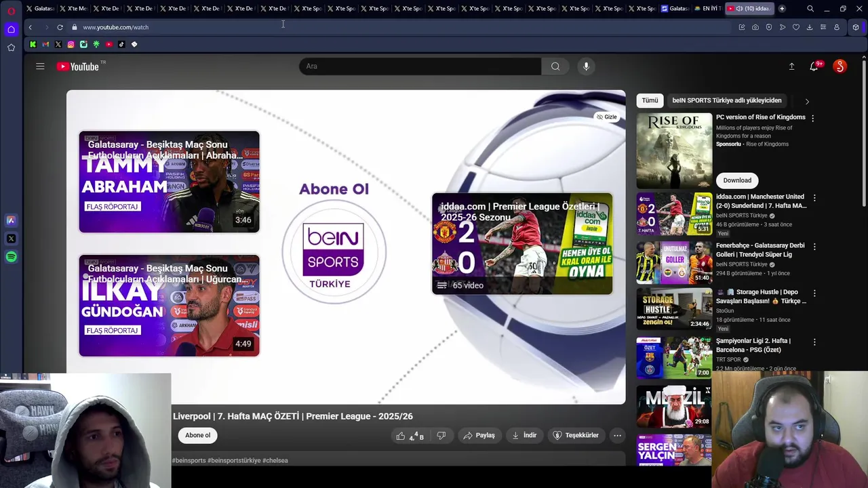The width and height of the screenshot is (868, 488).
Task: Open a new tab with plus button
Action: pyautogui.click(x=782, y=9)
